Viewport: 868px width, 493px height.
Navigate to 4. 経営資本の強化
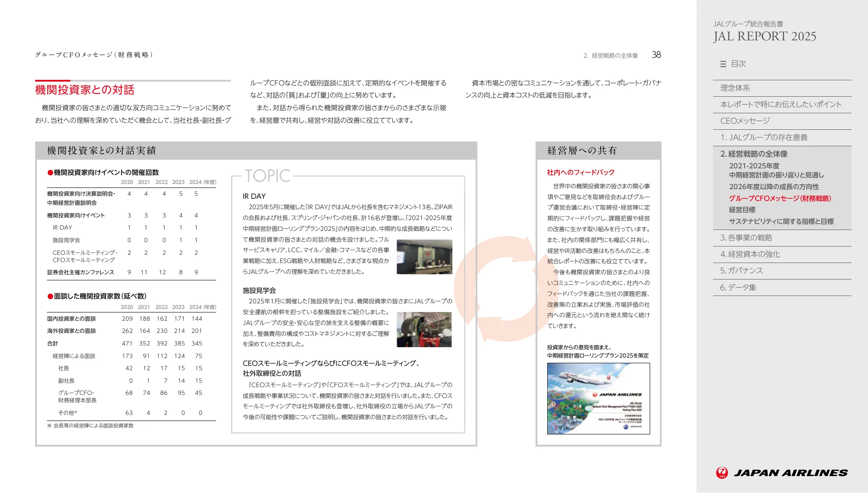(782, 254)
